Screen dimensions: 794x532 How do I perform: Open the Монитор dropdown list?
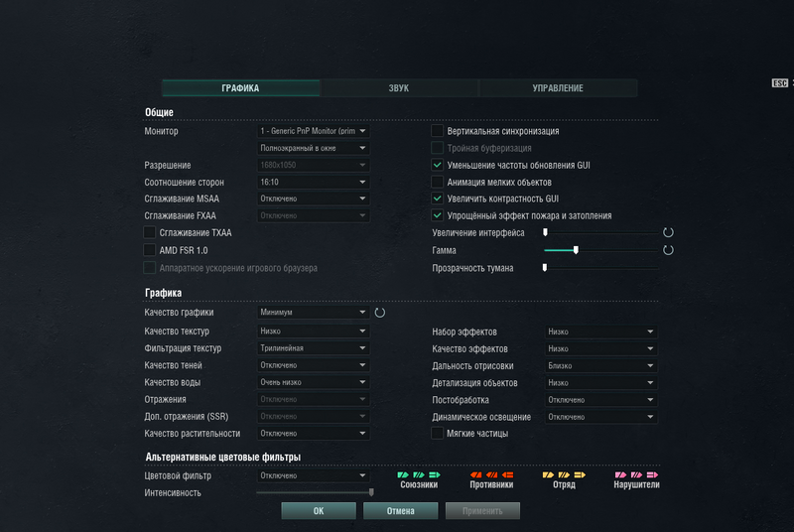pos(313,131)
